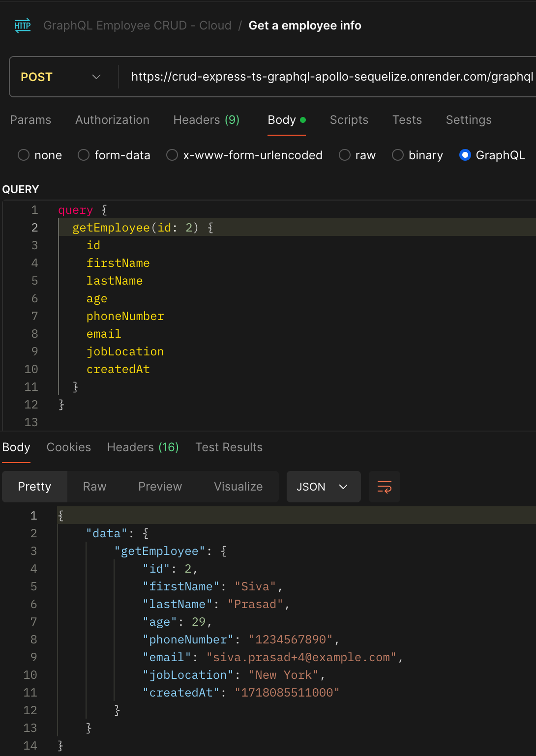Click the "1234567890" phone number value

(291, 640)
